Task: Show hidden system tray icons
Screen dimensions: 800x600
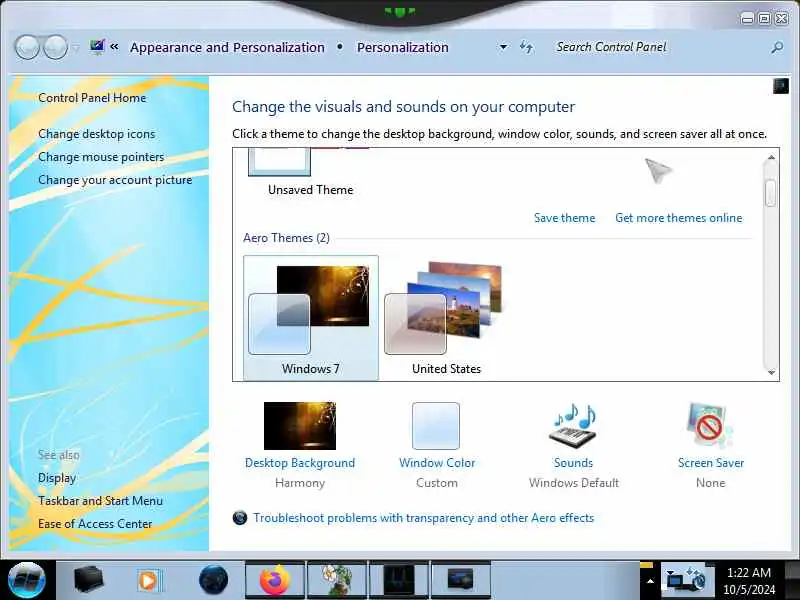Action: [x=650, y=581]
